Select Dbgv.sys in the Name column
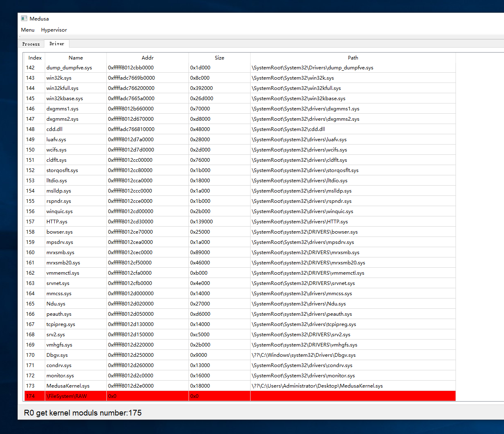The height and width of the screenshot is (434, 504). (76, 355)
